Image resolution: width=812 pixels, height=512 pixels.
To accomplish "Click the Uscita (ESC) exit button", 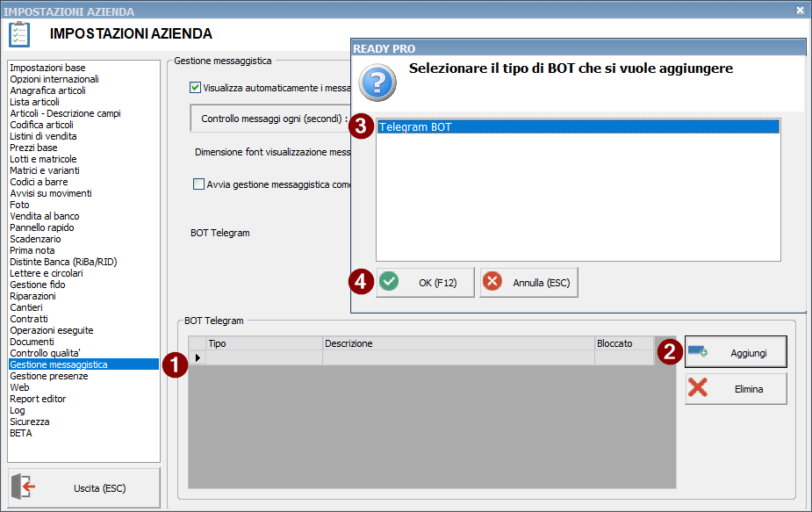I will coord(84,488).
